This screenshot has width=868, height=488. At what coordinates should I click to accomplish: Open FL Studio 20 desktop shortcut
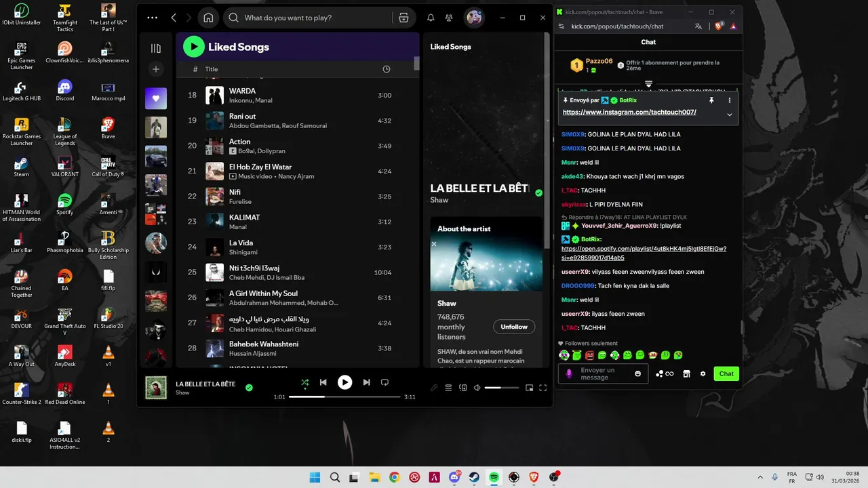[107, 318]
